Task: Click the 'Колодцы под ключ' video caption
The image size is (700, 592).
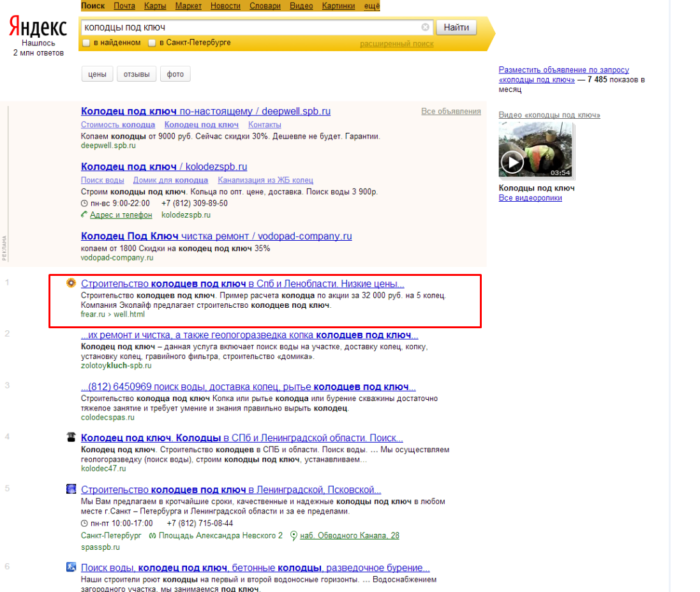Action: point(537,188)
